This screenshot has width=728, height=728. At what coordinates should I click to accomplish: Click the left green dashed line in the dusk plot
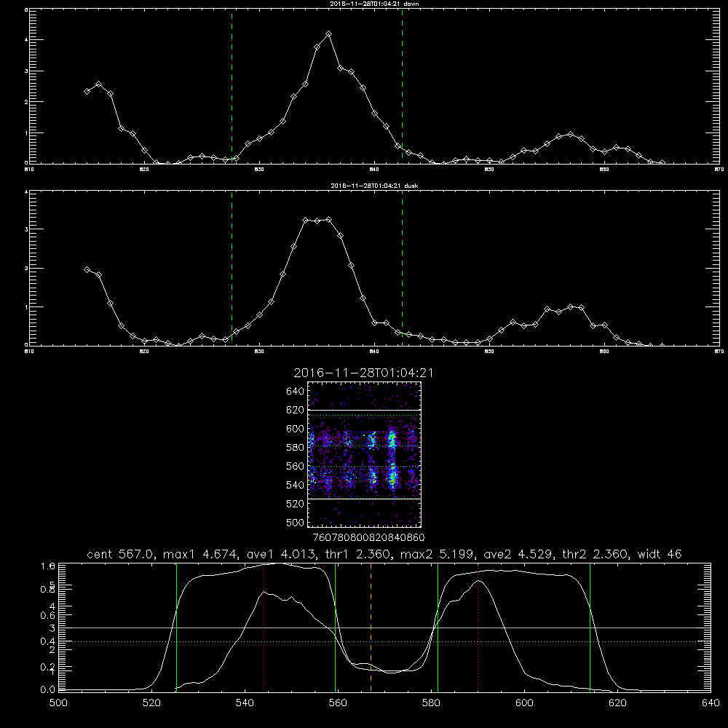232,269
